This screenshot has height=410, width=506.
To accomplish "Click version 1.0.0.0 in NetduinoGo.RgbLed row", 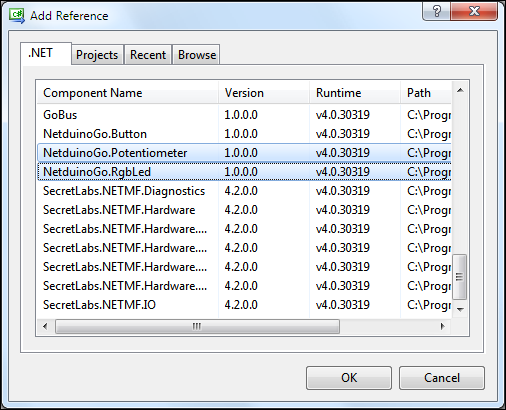I will point(241,172).
